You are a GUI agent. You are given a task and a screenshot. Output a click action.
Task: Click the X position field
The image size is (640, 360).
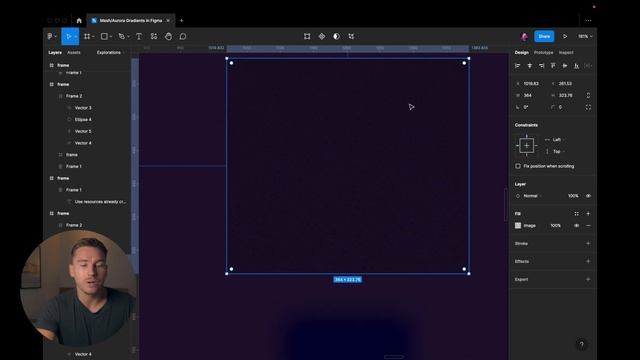(531, 84)
